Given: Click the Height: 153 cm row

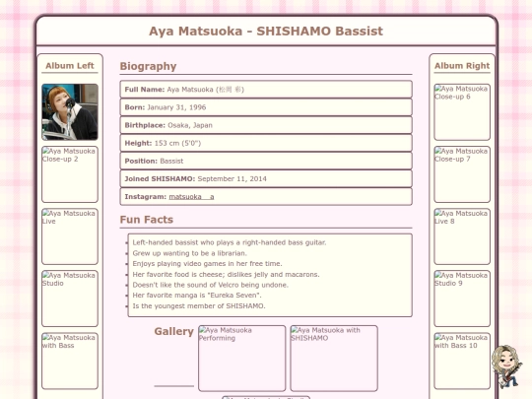Looking at the screenshot, I should point(266,143).
